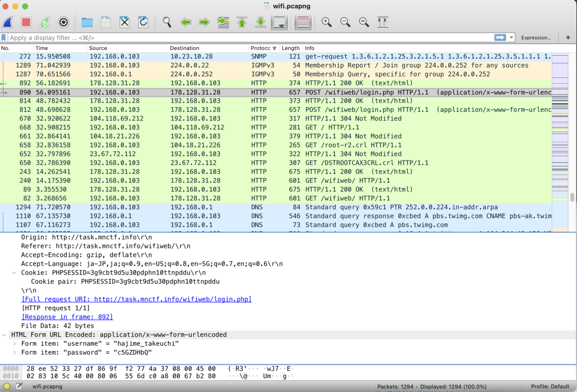Viewport: 577px width, 392px height.
Task: Zoom out main window text
Action: point(345,22)
